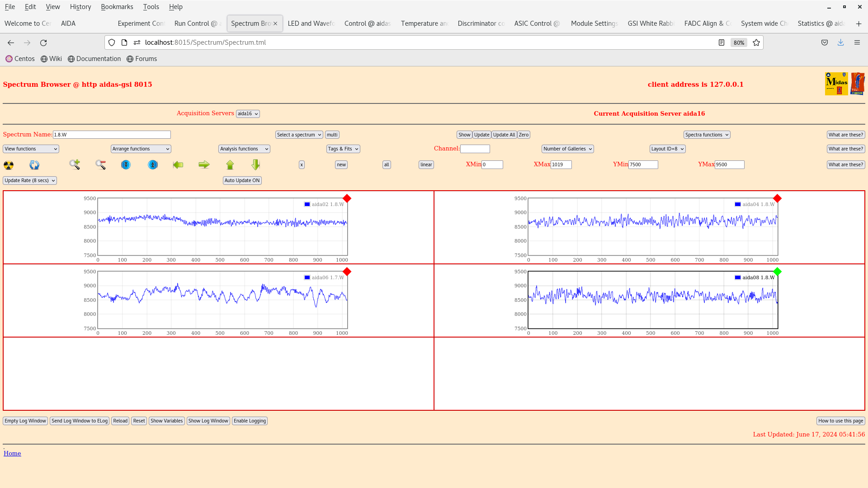The width and height of the screenshot is (868, 488).
Task: Select the multi checkbox toggle
Action: 331,134
